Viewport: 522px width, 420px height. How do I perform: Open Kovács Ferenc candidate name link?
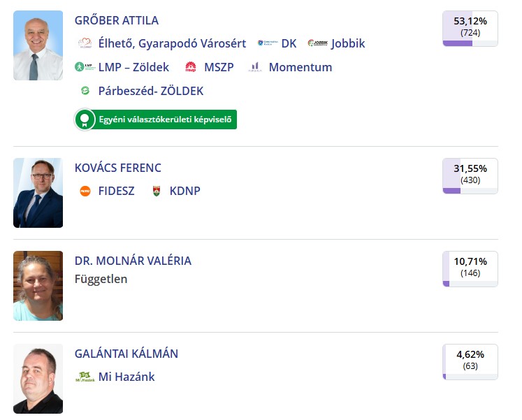click(118, 168)
